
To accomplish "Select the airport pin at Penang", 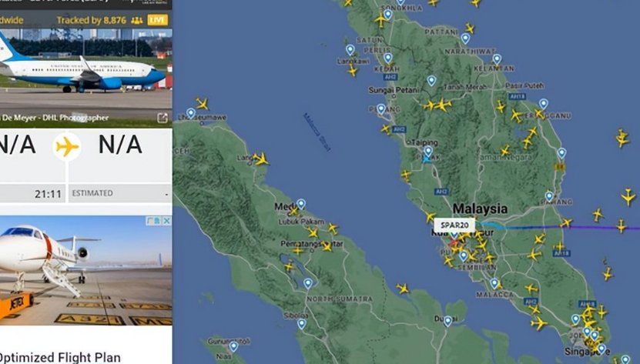I will 380,109.
